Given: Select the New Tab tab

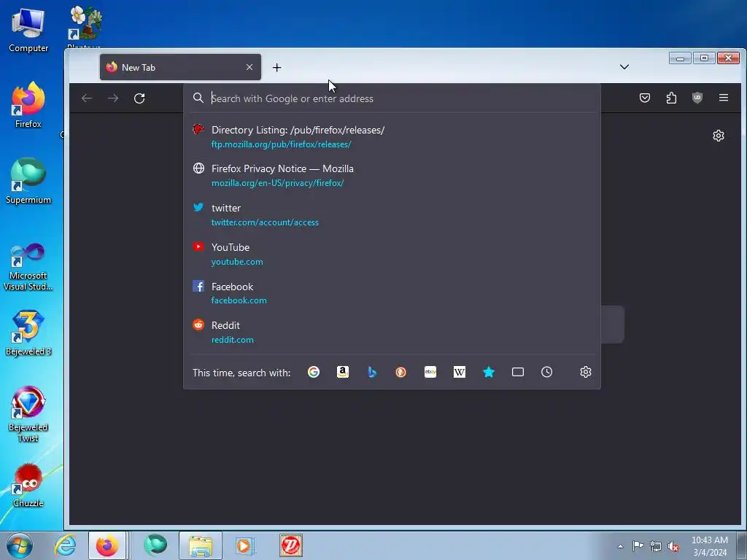Looking at the screenshot, I should pos(180,67).
